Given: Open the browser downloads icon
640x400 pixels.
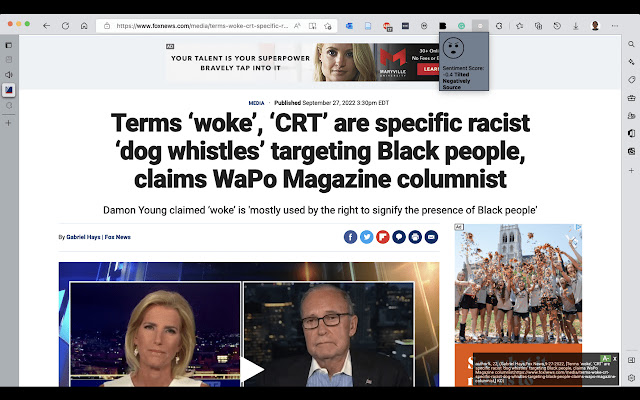Looking at the screenshot, I should (x=576, y=26).
